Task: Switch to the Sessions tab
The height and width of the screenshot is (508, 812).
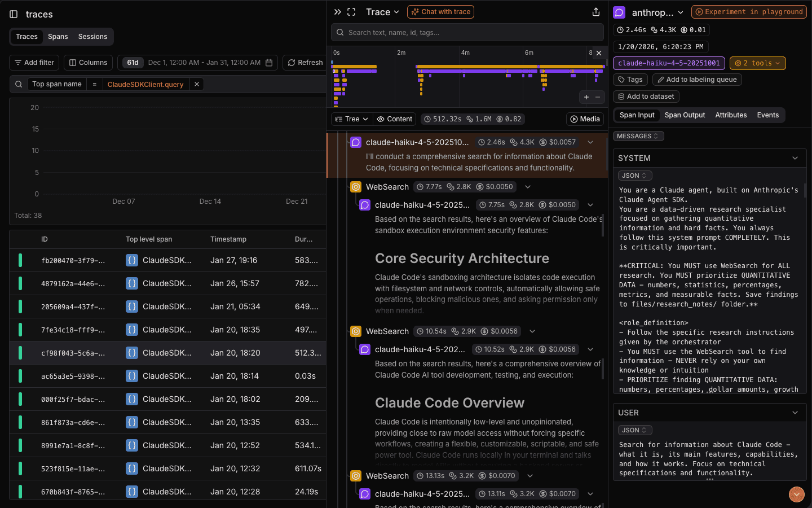Action: pos(92,37)
